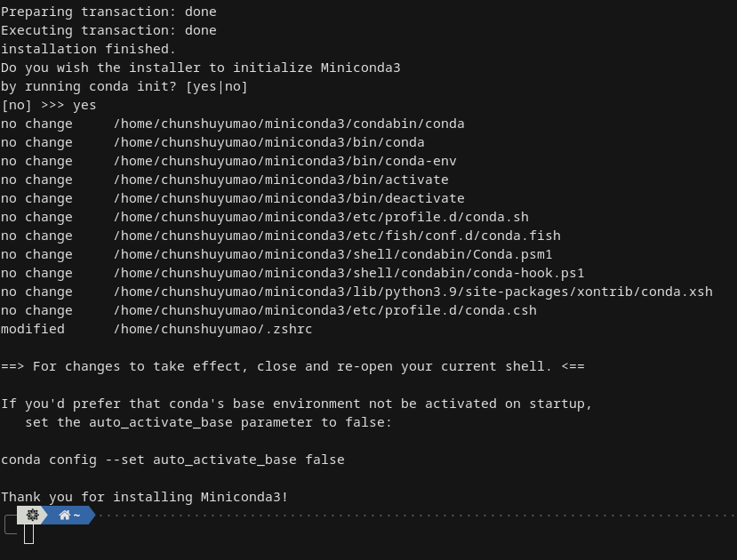Click the 'modified' status word
This screenshot has height=560, width=737.
pos(33,329)
